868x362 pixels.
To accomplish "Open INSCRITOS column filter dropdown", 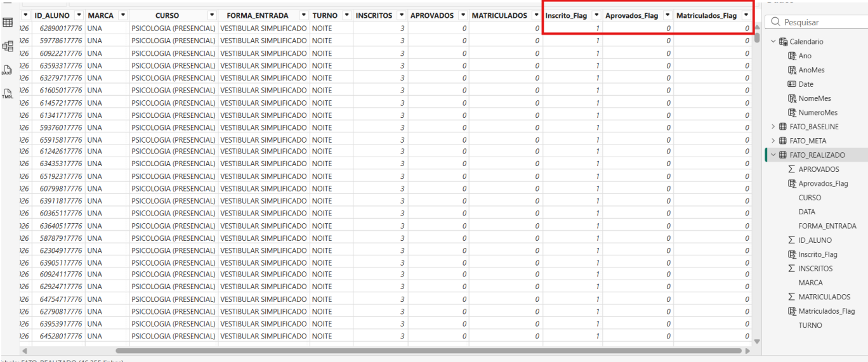I will (402, 15).
